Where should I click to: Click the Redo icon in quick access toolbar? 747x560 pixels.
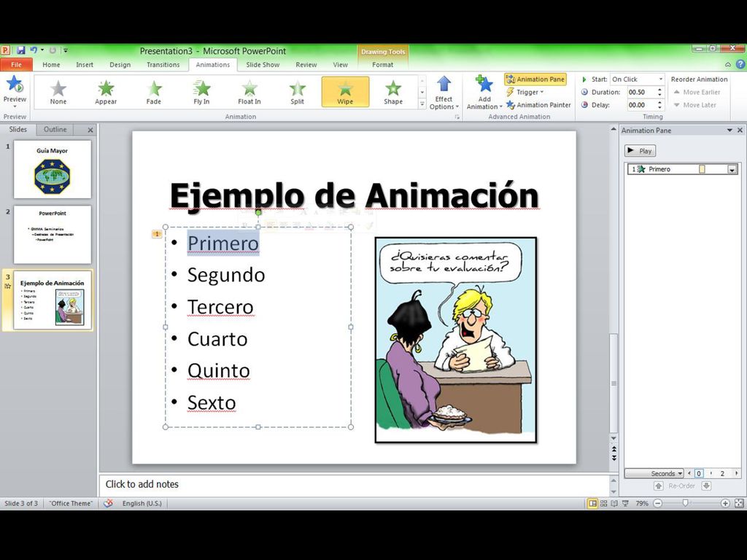pos(53,50)
